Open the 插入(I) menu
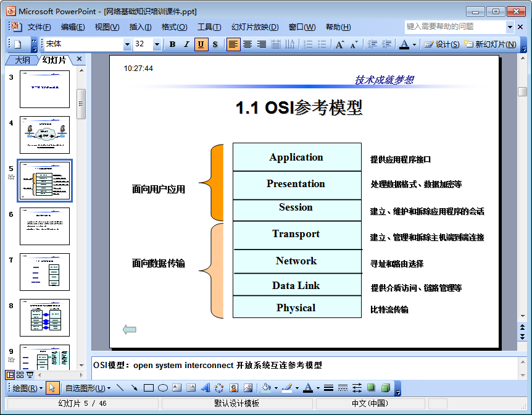This screenshot has height=415, width=532. point(140,27)
